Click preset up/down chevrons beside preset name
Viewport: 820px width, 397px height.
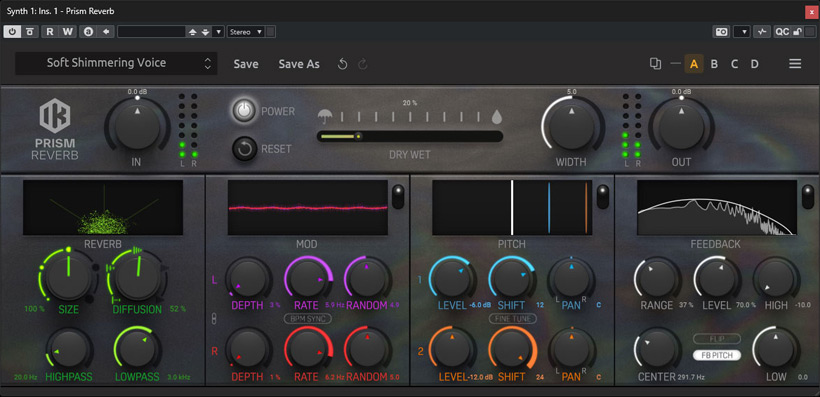coord(208,63)
